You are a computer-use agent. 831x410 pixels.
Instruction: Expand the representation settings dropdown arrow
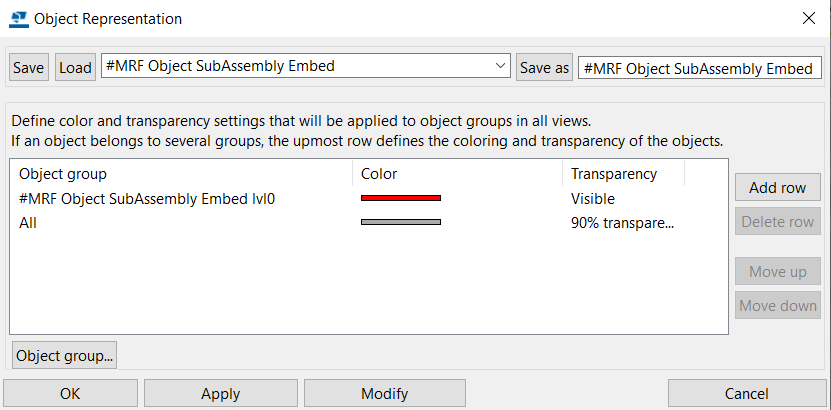(x=499, y=66)
